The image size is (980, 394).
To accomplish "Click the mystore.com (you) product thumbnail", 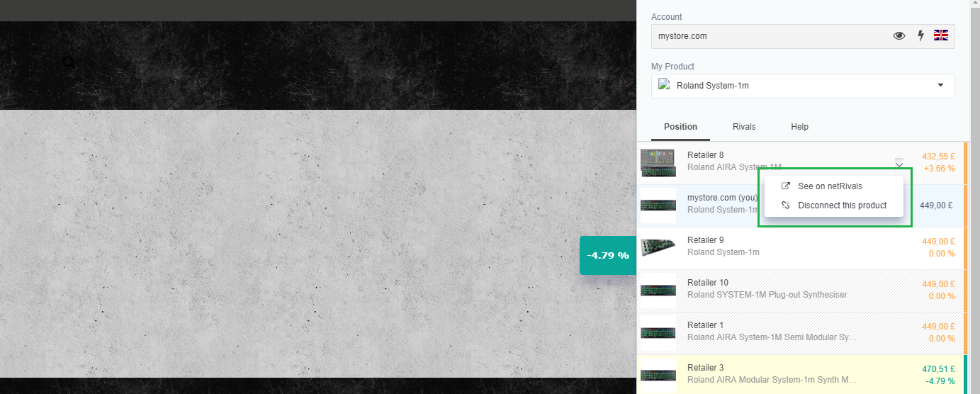I will point(658,206).
